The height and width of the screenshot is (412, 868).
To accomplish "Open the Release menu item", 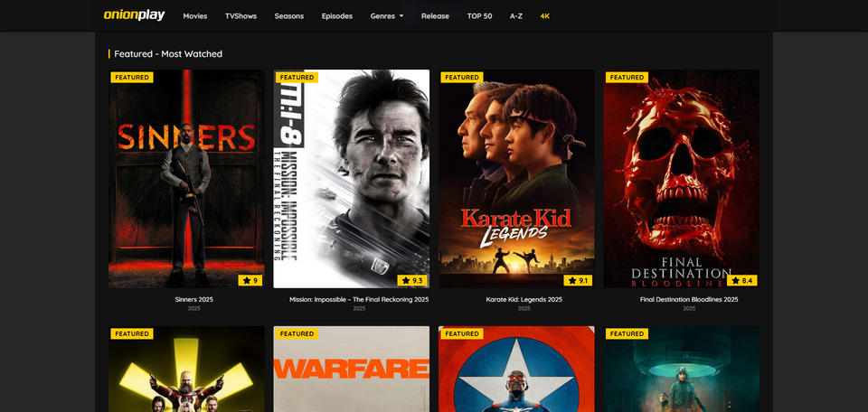I will click(x=435, y=16).
